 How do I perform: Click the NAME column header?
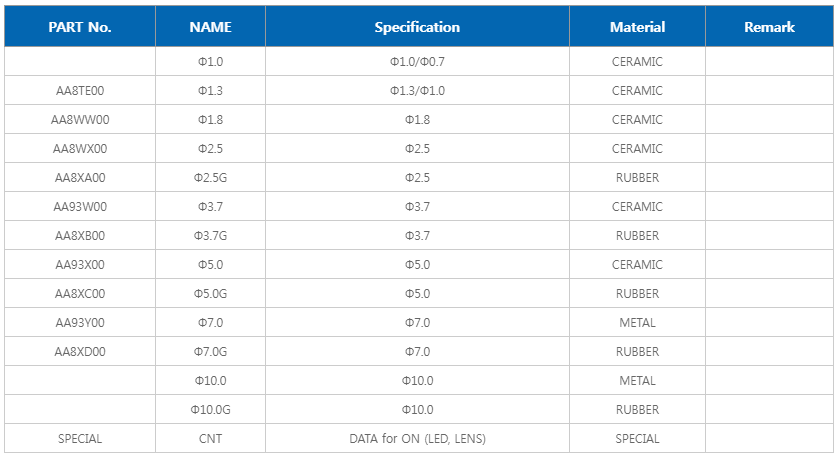pyautogui.click(x=210, y=27)
